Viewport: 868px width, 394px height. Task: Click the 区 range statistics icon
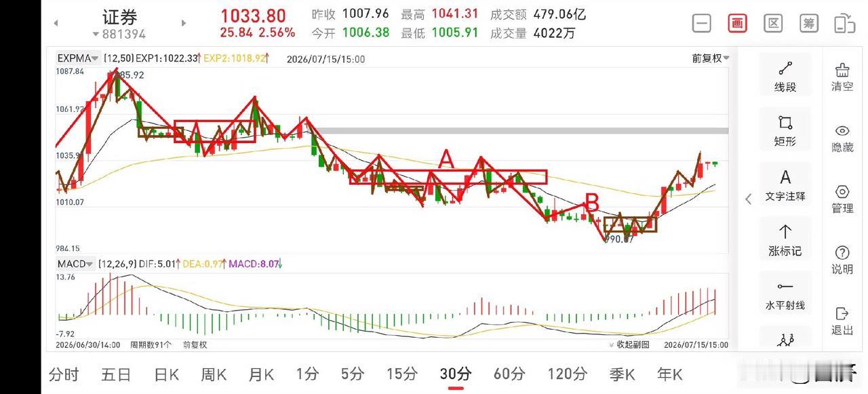click(773, 23)
